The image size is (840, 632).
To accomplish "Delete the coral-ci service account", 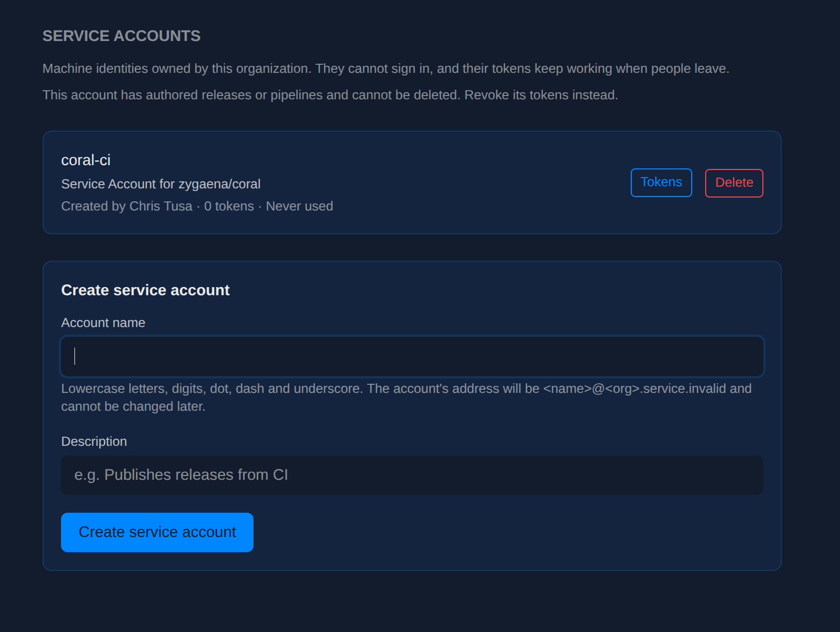I will click(x=734, y=183).
